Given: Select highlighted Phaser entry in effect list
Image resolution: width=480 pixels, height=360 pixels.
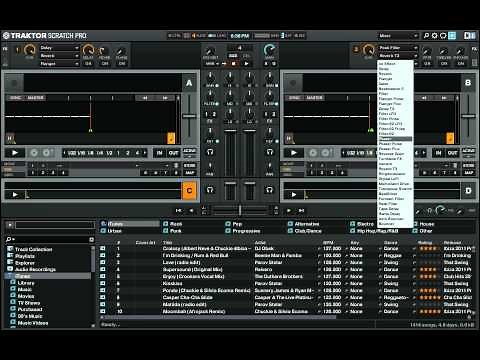Looking at the screenshot, I should (x=395, y=139).
